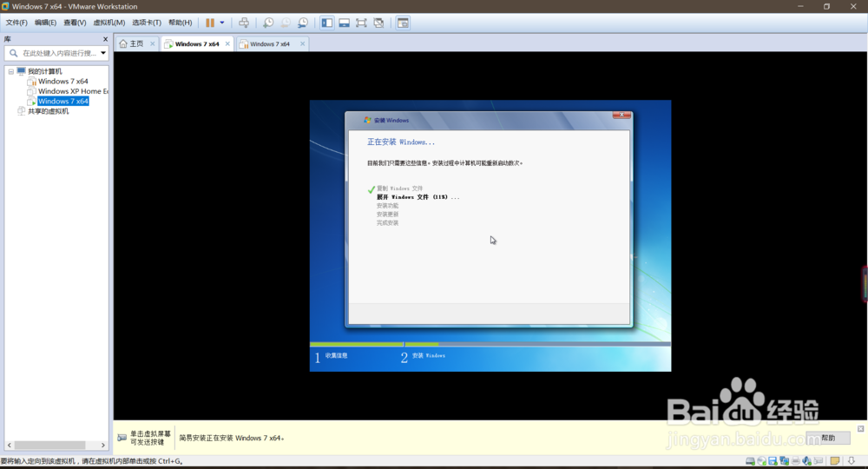This screenshot has height=469, width=868.
Task: Click the 正在安装 Windows... heading
Action: [401, 142]
